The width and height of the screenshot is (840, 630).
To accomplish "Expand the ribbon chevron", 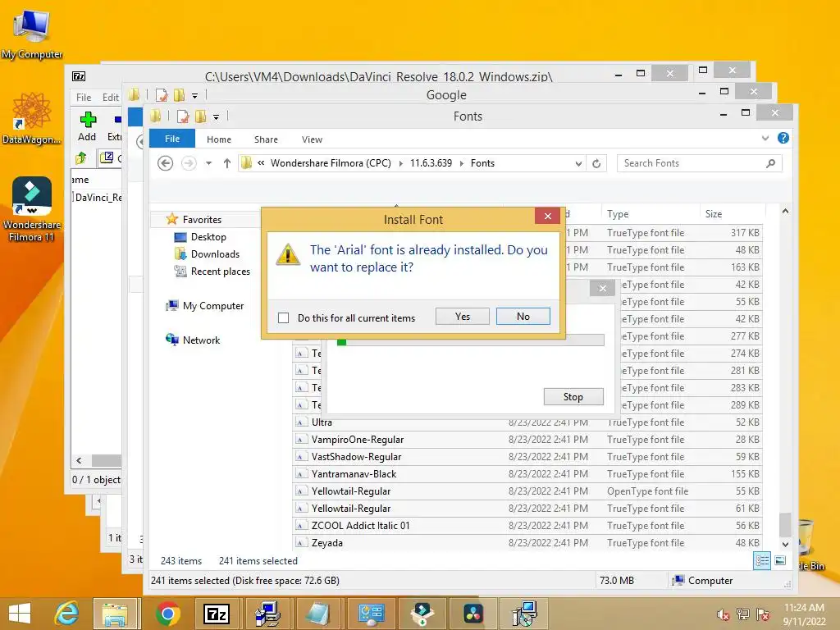I will 765,138.
